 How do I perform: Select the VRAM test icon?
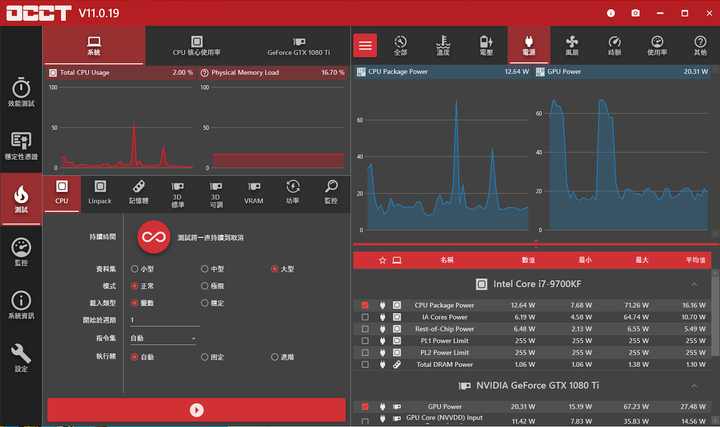click(x=254, y=193)
